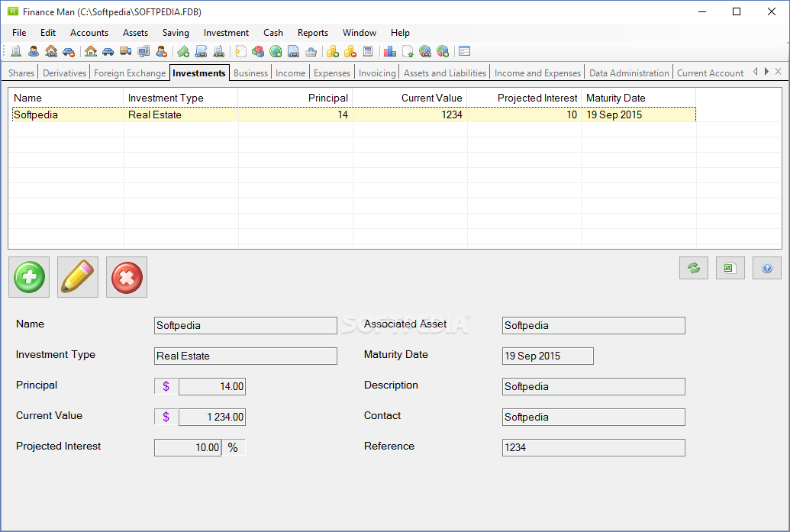Sort by the Principal column header

point(295,98)
